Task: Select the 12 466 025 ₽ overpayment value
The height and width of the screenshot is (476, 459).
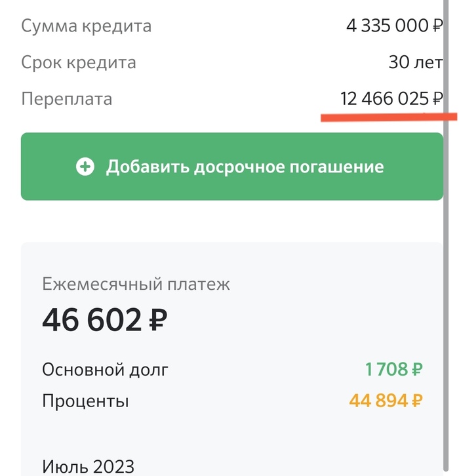Action: 391,99
